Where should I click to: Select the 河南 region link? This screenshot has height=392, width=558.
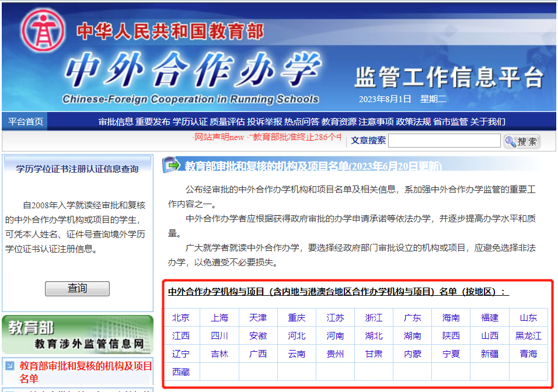335,336
